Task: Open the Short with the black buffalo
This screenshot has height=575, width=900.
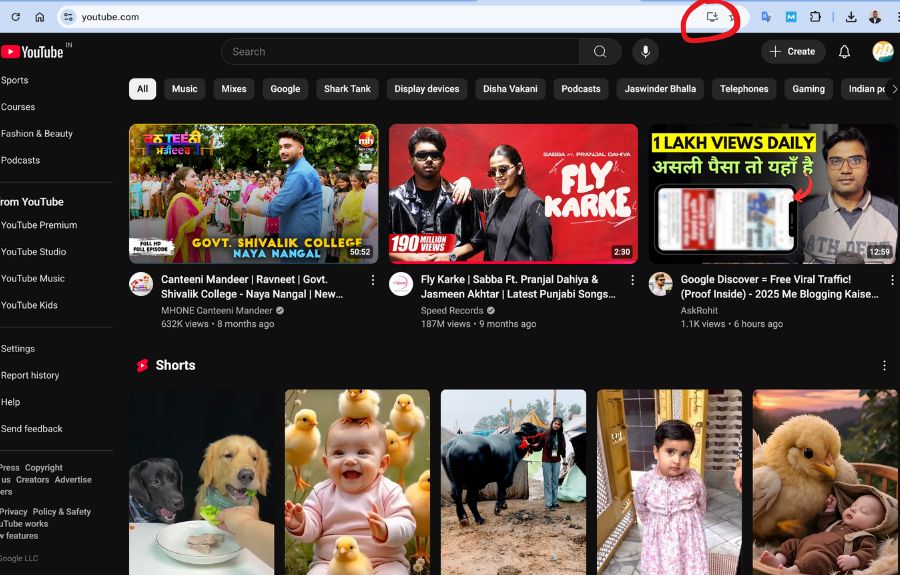Action: [513, 482]
